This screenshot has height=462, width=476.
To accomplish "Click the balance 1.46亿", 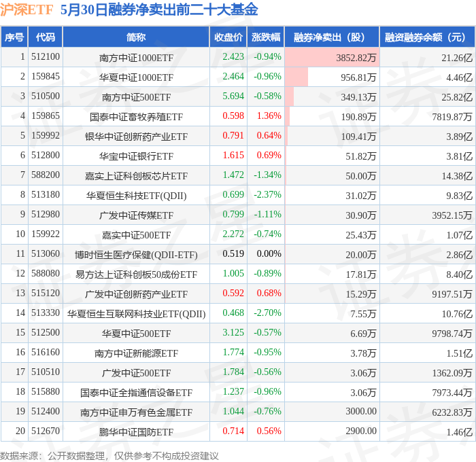I will [459, 432].
